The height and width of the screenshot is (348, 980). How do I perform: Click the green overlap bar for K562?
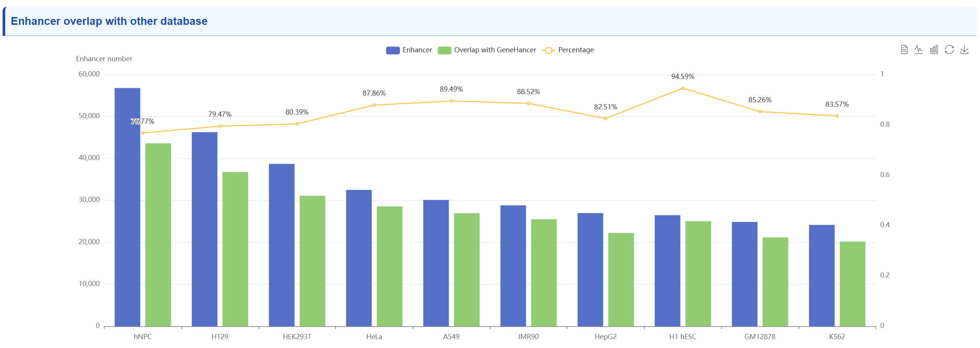(x=852, y=284)
